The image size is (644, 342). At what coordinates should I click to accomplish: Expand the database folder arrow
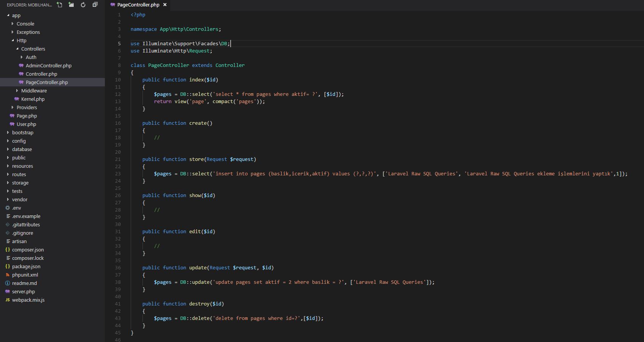click(x=8, y=149)
